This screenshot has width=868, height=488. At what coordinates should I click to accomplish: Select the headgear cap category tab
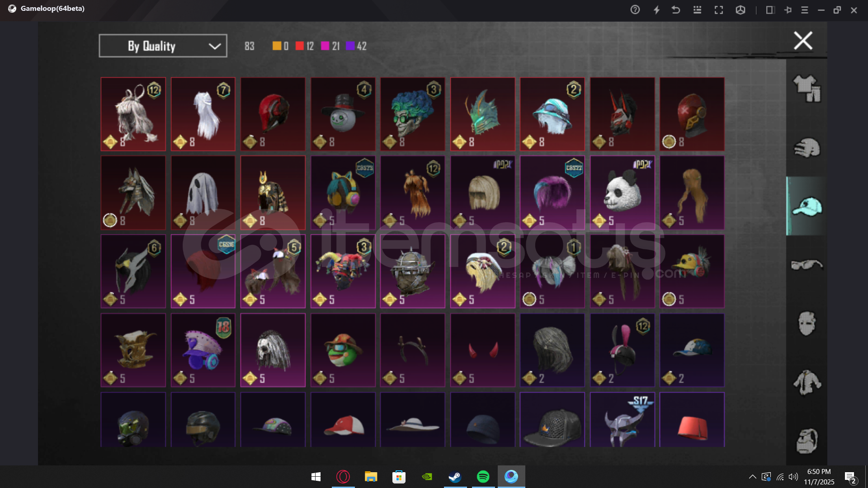pyautogui.click(x=807, y=206)
